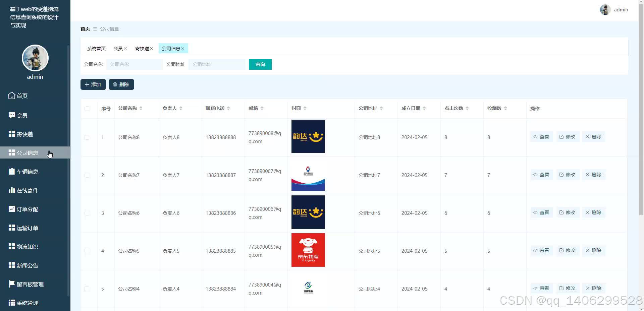The image size is (644, 311).
Task: Click the grid icon beside 新闻公告
Action: (x=12, y=265)
